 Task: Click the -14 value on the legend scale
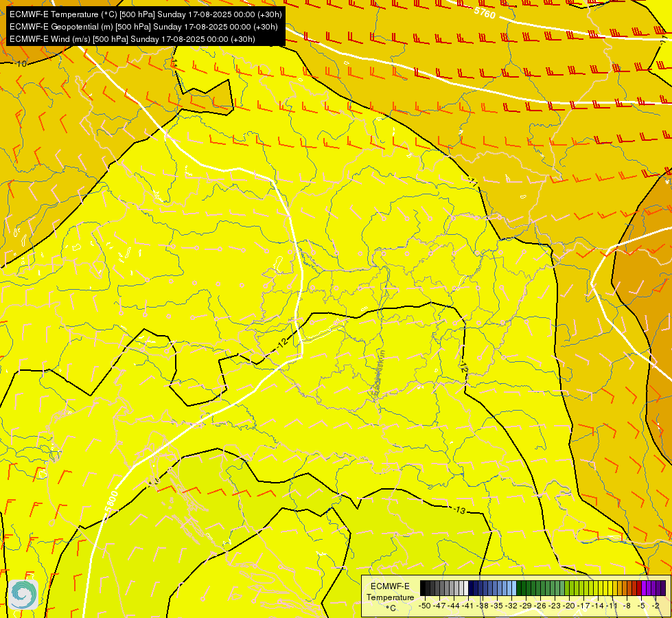(x=598, y=606)
